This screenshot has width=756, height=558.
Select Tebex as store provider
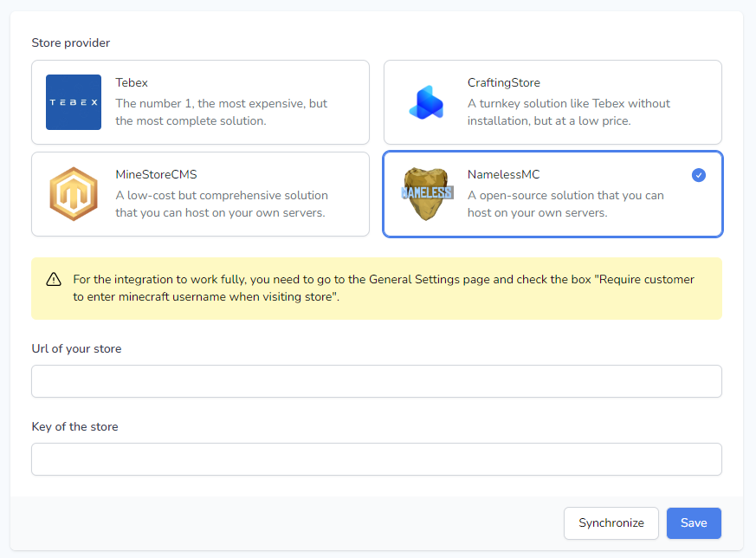(x=201, y=102)
